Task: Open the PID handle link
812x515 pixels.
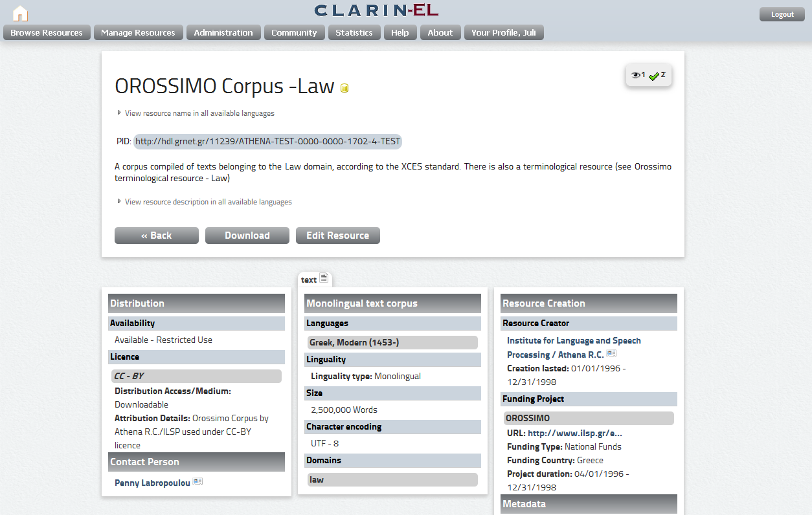Action: [x=267, y=141]
